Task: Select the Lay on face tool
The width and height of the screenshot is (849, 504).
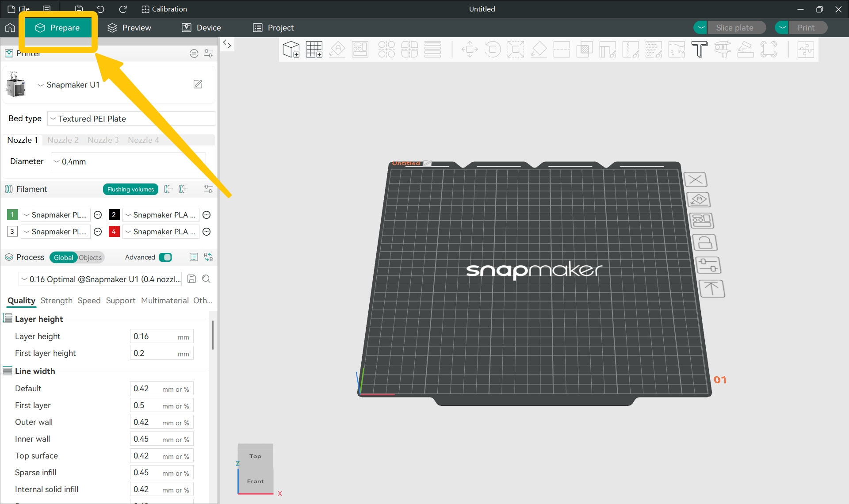Action: (539, 50)
